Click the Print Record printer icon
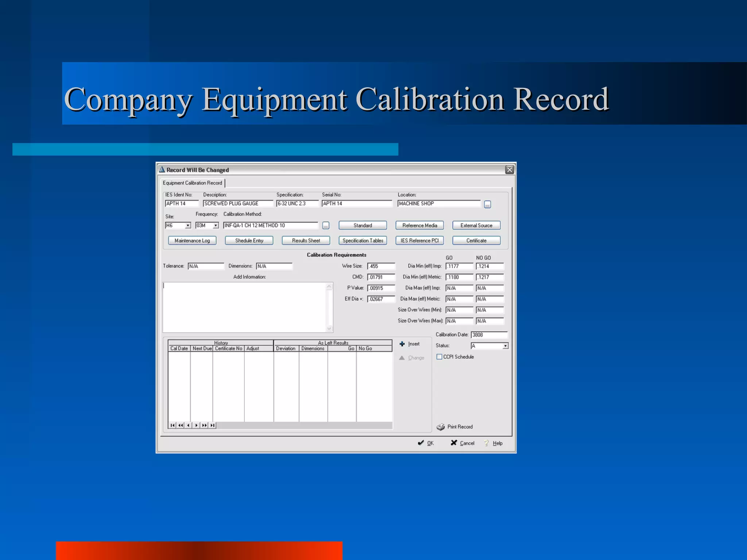Image resolution: width=747 pixels, height=560 pixels. tap(441, 427)
